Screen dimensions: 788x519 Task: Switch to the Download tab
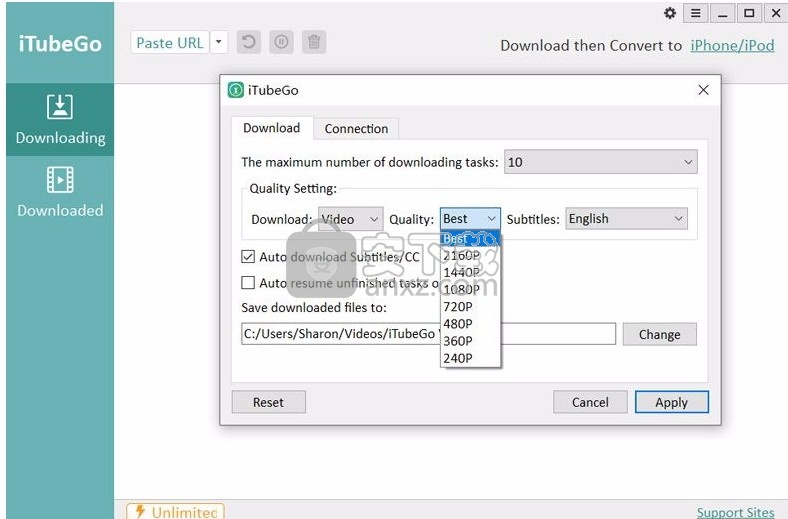pyautogui.click(x=272, y=128)
